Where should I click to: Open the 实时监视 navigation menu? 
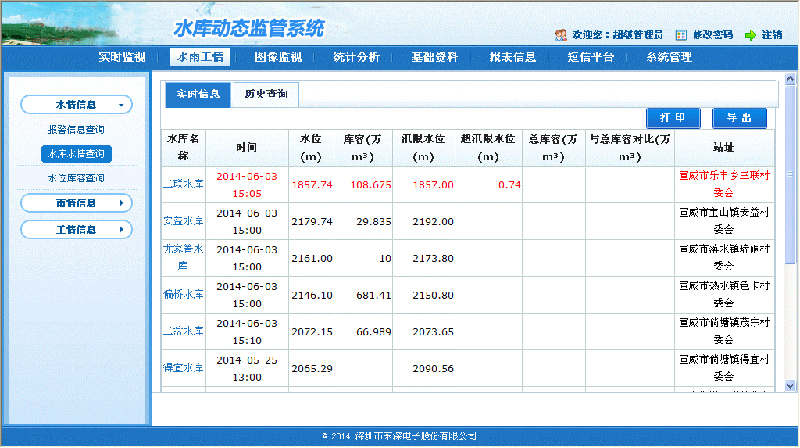pos(123,57)
